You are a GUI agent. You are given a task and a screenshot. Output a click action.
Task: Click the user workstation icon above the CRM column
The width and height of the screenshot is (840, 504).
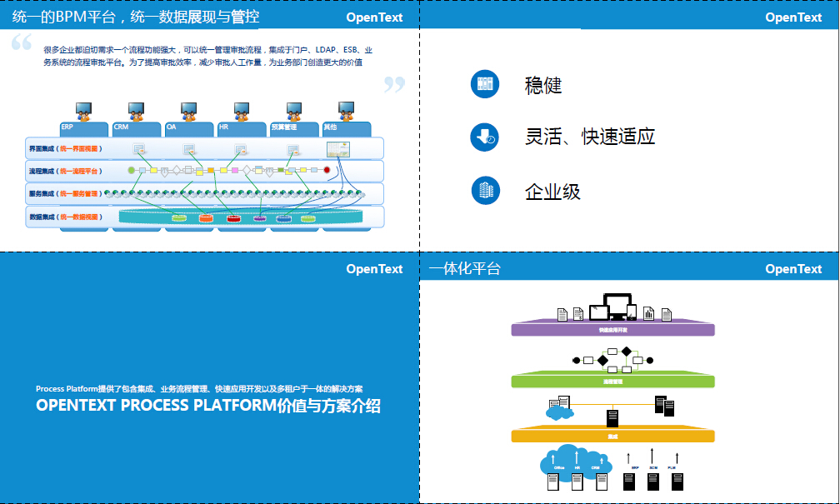point(136,112)
